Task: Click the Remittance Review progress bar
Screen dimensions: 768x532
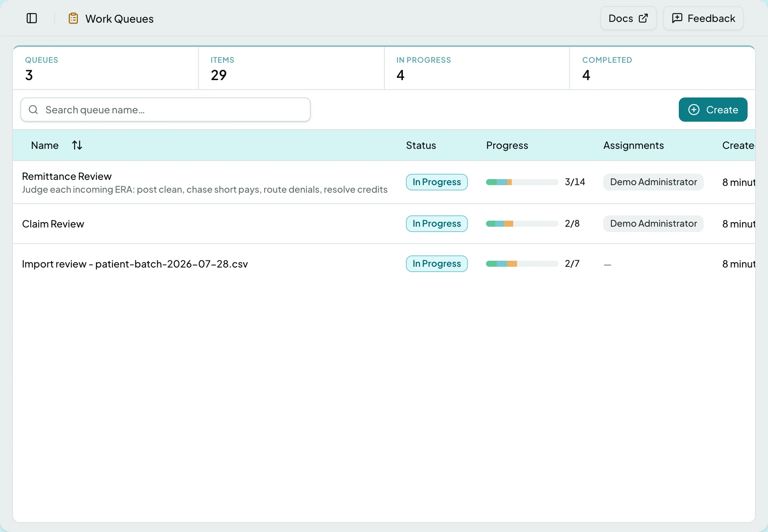Action: pos(522,182)
